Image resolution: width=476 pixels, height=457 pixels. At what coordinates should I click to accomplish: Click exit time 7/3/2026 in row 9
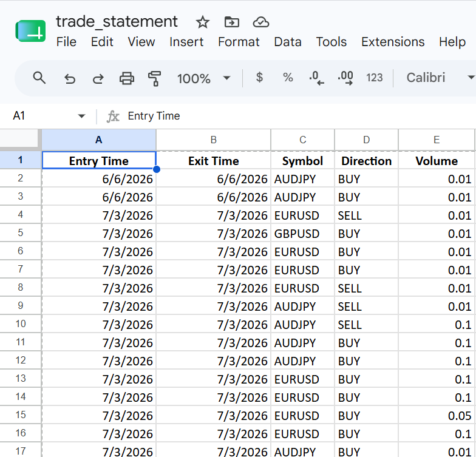pyautogui.click(x=214, y=306)
